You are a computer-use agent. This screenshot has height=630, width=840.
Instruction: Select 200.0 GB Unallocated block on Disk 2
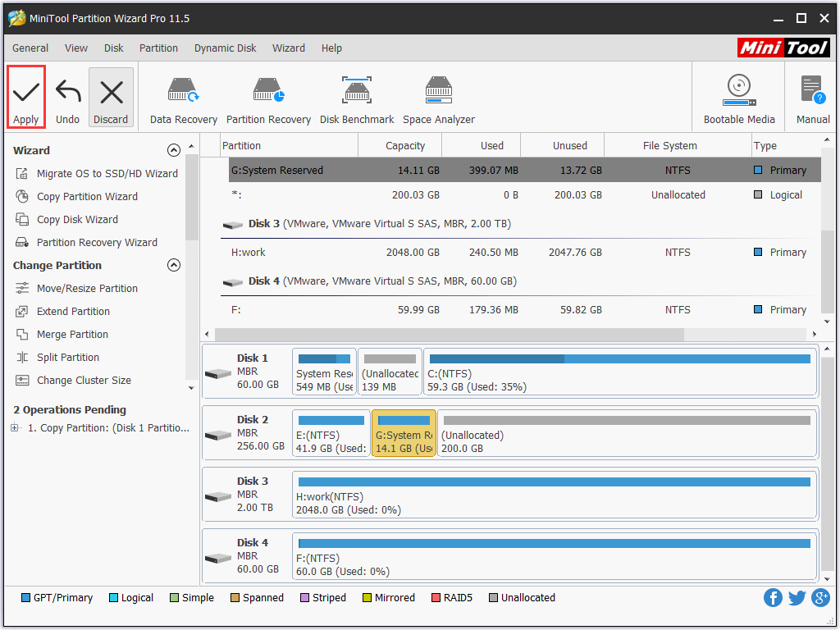(627, 434)
